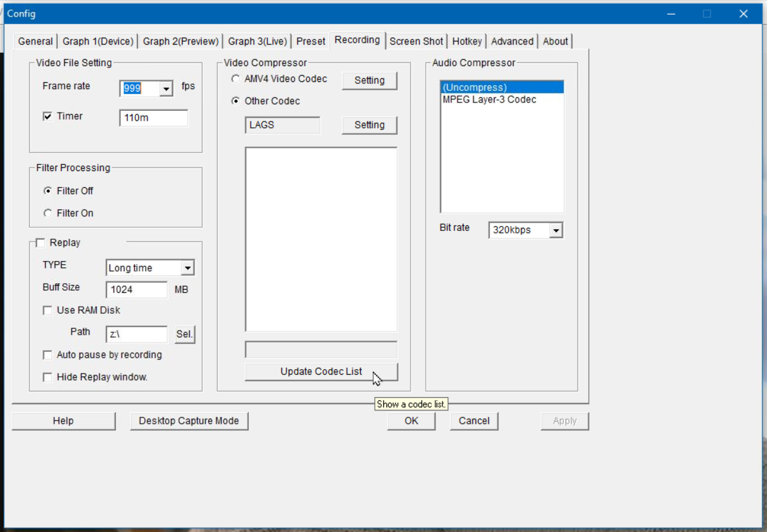The image size is (767, 532).
Task: Enable the Replay checkbox
Action: (x=41, y=243)
